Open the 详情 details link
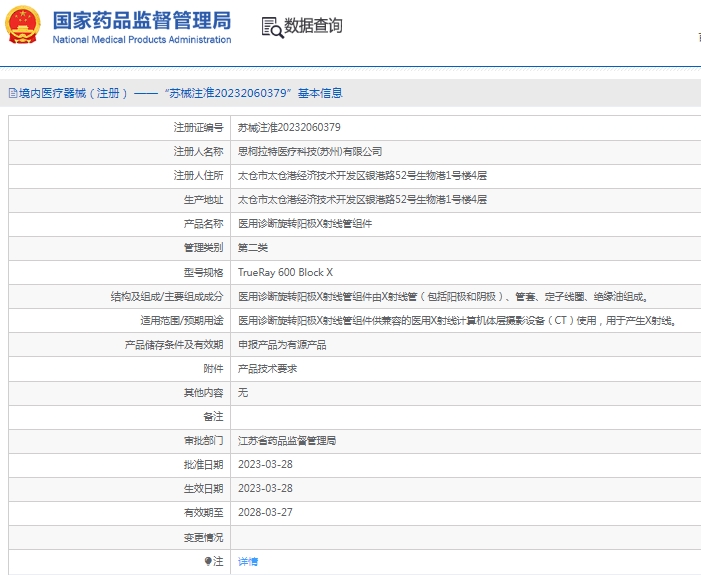The image size is (701, 575). coord(248,562)
